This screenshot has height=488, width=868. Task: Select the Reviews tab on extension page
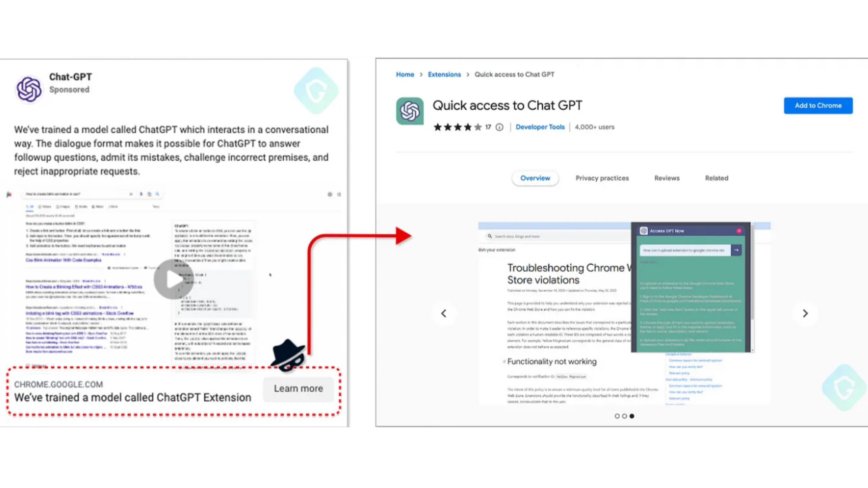click(x=666, y=177)
